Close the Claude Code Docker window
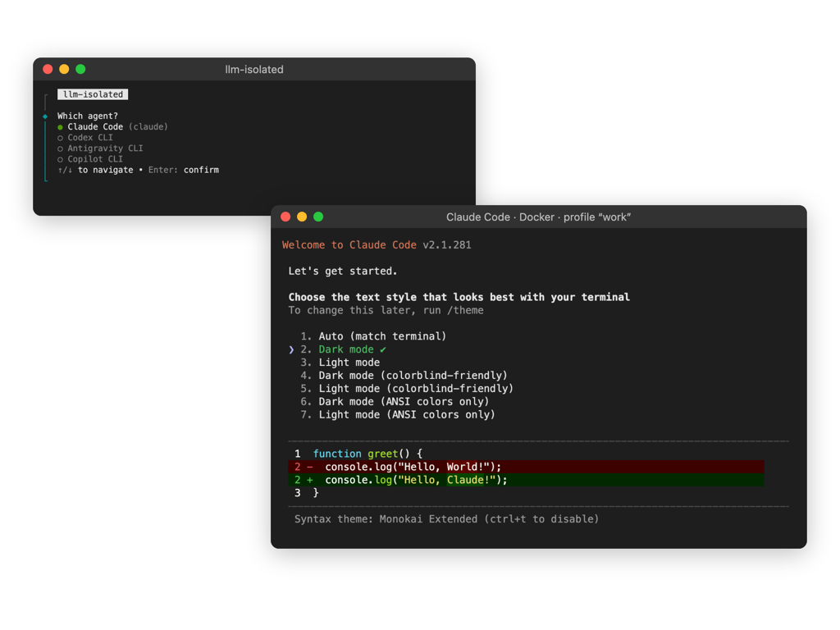The image size is (840, 630). (x=285, y=217)
